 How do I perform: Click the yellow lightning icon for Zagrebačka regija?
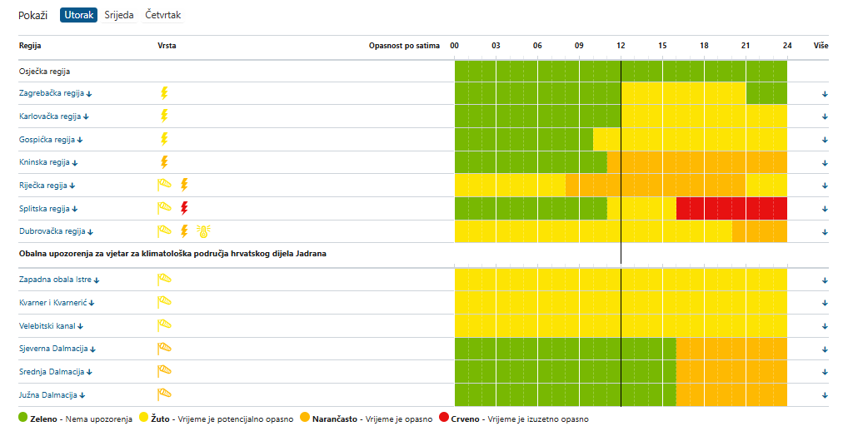pos(164,93)
